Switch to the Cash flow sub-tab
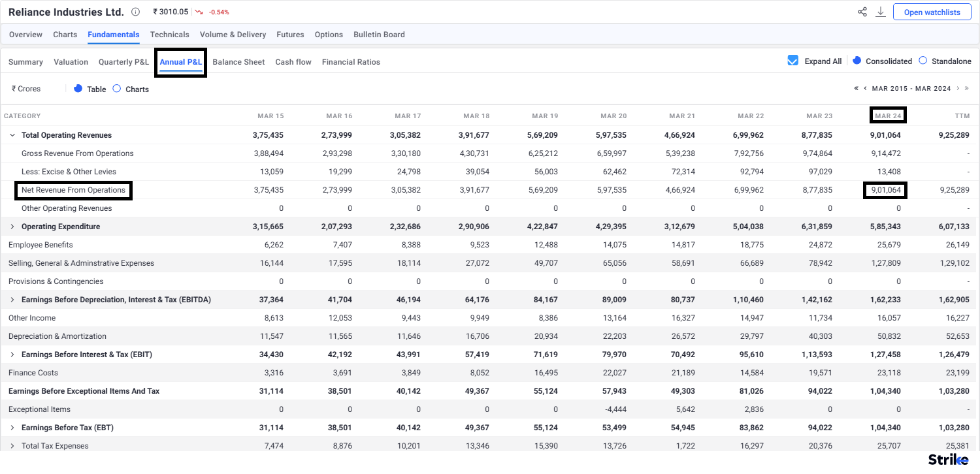 click(293, 62)
